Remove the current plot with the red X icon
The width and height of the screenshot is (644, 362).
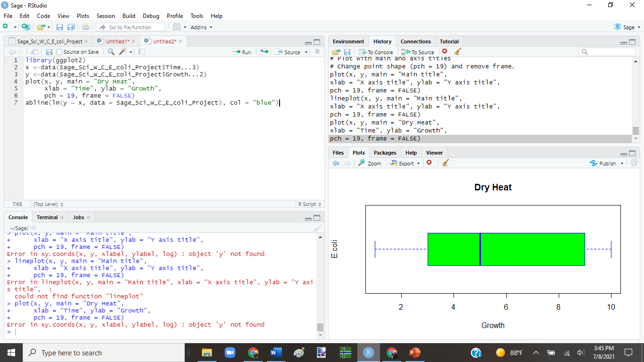click(x=429, y=163)
